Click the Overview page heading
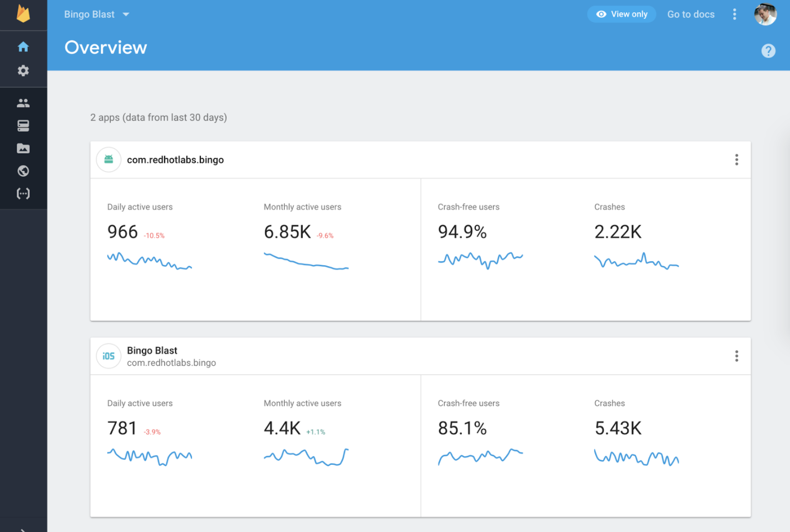Screen dimensions: 790x532 click(x=106, y=47)
